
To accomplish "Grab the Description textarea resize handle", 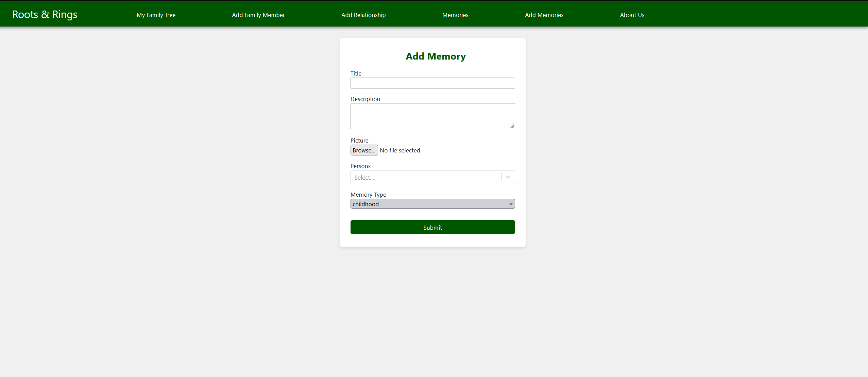I will [x=512, y=126].
